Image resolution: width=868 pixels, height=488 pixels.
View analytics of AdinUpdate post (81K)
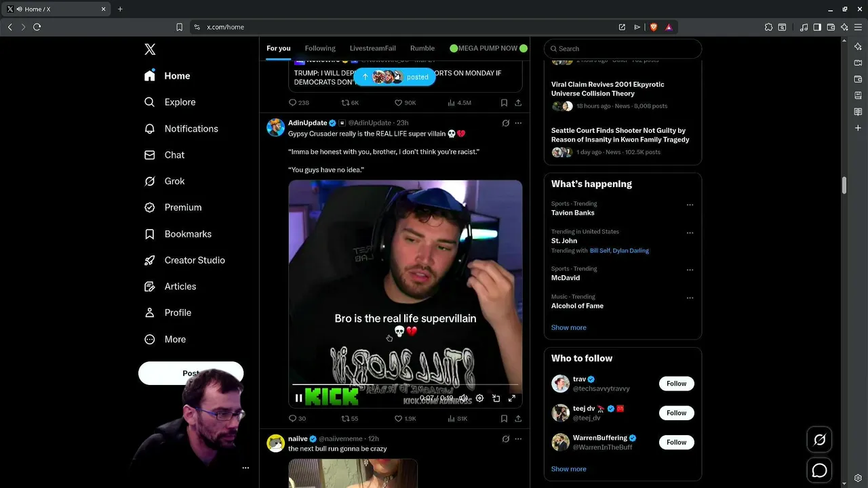pos(457,419)
